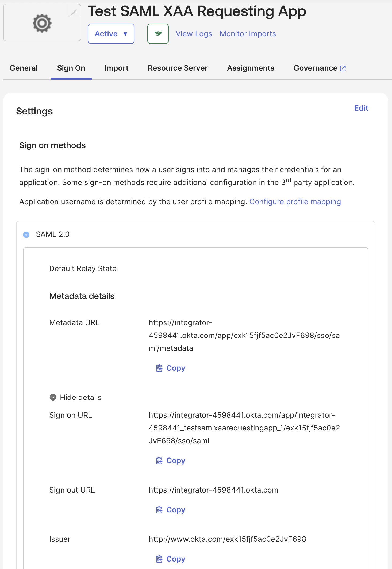Viewport: 392px width, 569px height.
Task: Click the Issuer URL value text
Action: click(x=227, y=539)
